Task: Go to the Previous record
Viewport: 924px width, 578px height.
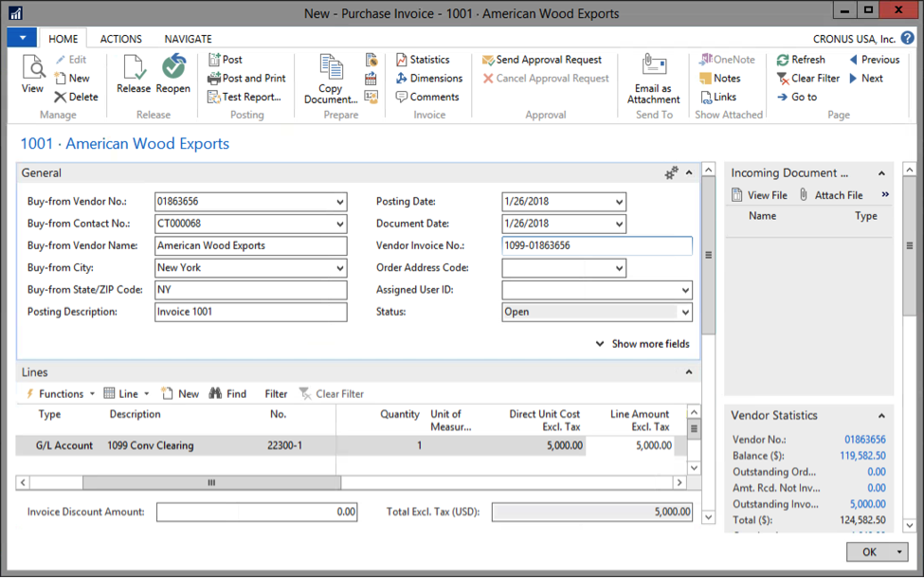Action: click(875, 60)
